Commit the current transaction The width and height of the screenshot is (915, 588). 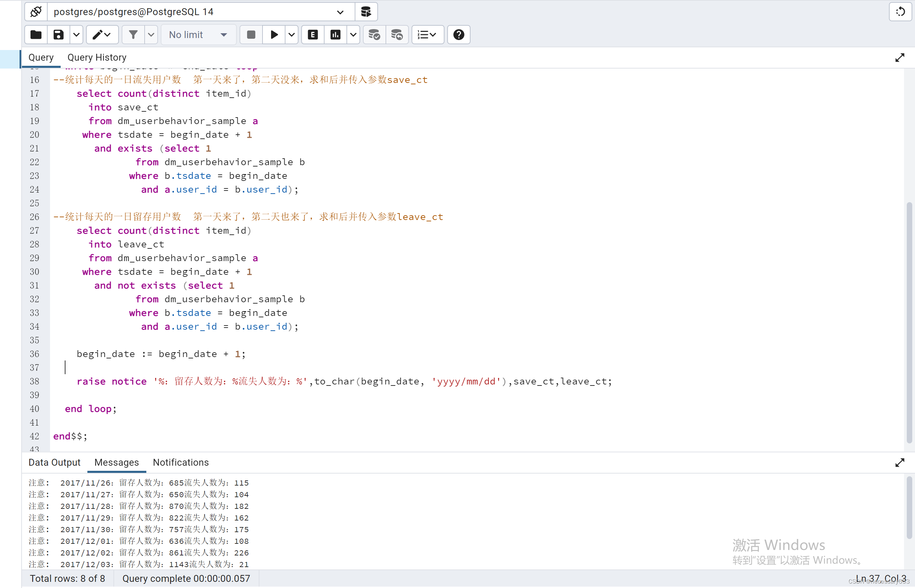(374, 34)
